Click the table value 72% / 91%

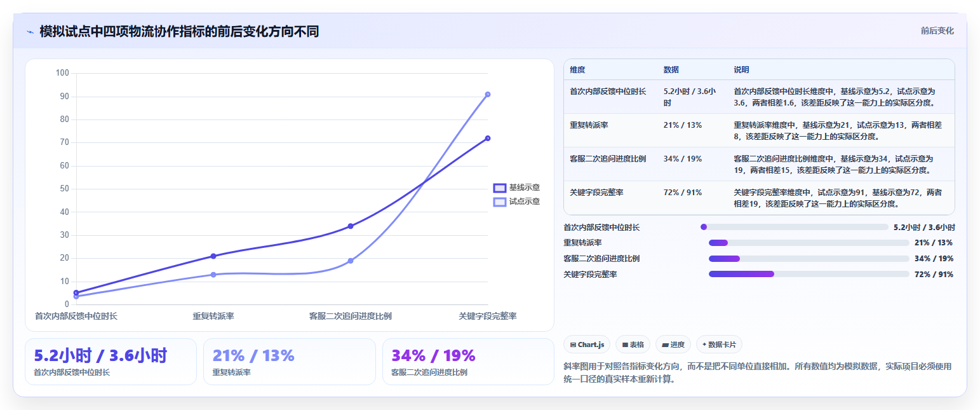tap(682, 193)
